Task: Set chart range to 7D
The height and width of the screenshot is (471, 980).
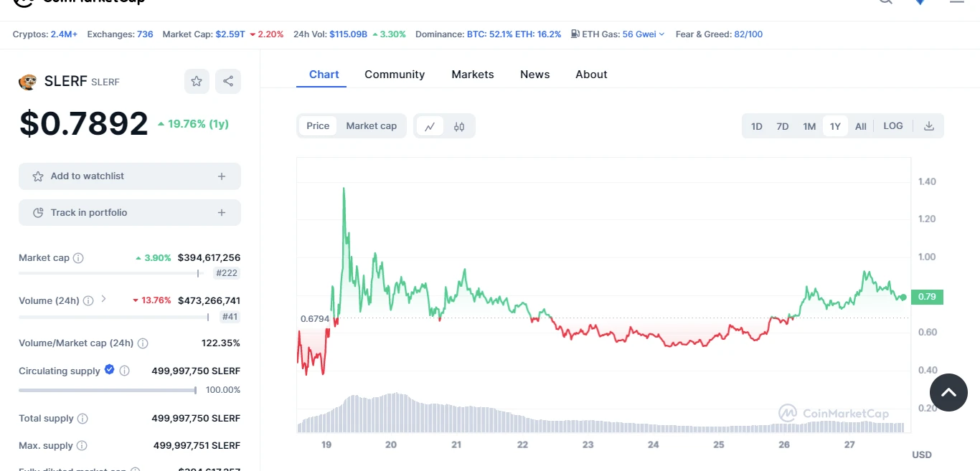Action: 783,126
